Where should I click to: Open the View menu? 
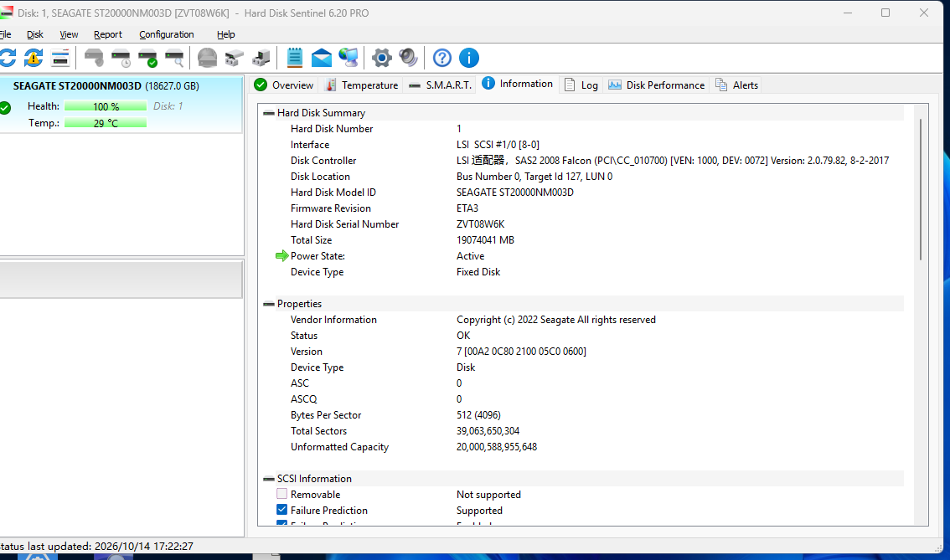(69, 34)
